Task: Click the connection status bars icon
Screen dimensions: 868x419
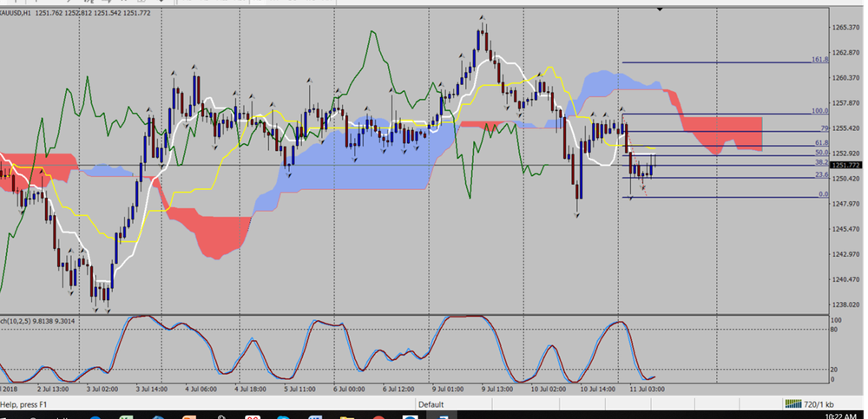Action: tap(793, 404)
